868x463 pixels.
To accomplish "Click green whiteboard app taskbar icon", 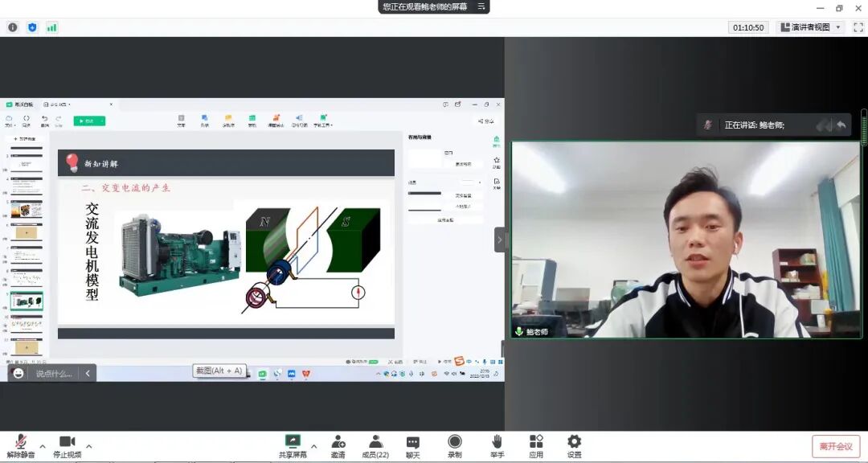I will coord(262,374).
